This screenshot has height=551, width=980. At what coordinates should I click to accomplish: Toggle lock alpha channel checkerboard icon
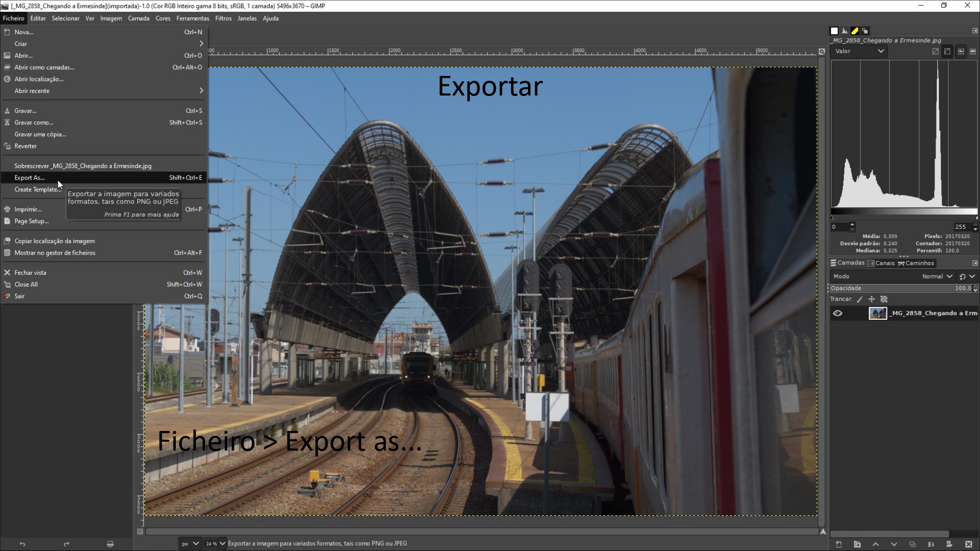[884, 299]
